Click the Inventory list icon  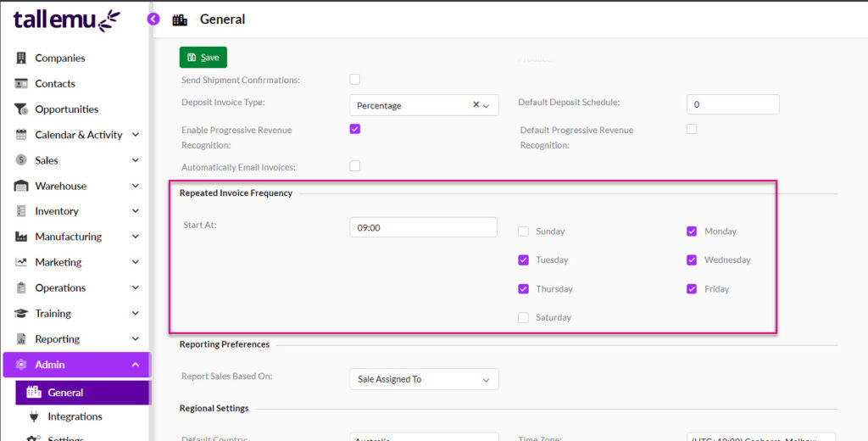21,211
